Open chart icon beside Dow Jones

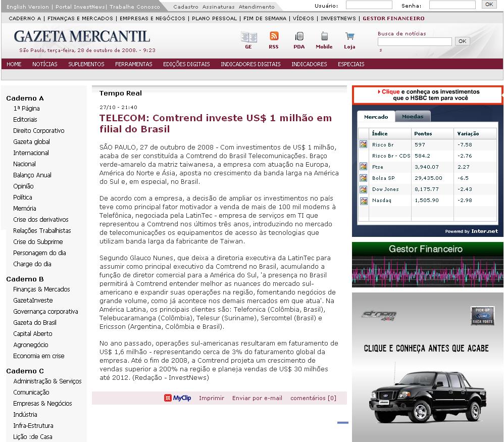[363, 189]
